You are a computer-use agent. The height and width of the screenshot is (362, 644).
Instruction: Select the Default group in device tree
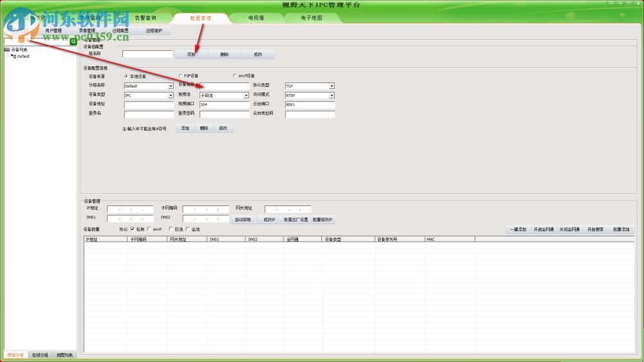(x=23, y=56)
